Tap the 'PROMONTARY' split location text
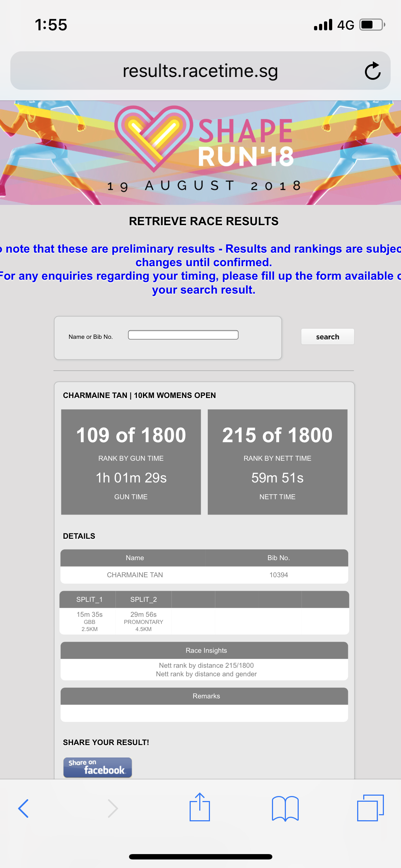The width and height of the screenshot is (401, 868). pyautogui.click(x=144, y=622)
